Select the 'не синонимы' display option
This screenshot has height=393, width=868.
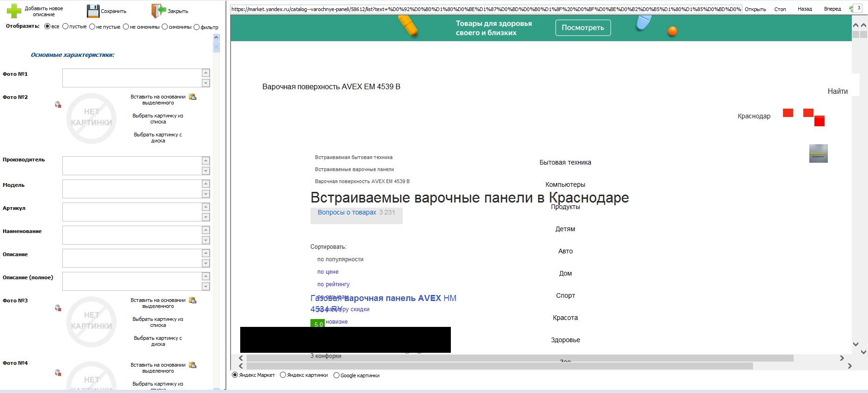pos(126,27)
